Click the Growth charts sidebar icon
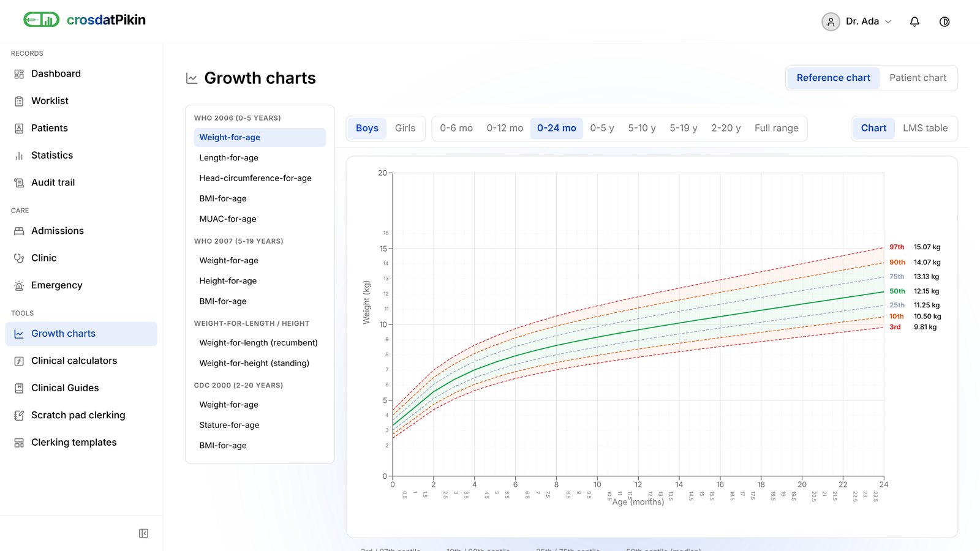The width and height of the screenshot is (980, 551). coord(19,334)
